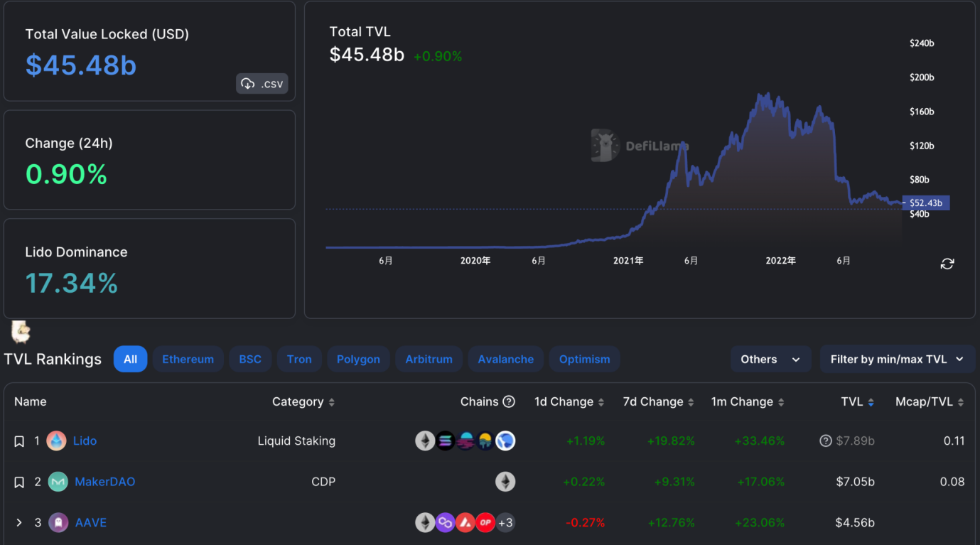Open the Lido protocol link
The height and width of the screenshot is (545, 980).
[85, 441]
